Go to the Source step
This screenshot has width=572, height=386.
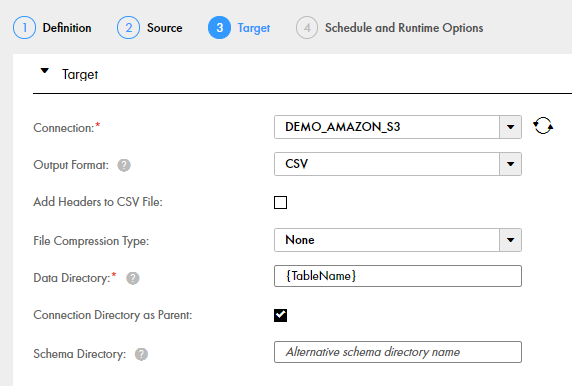pyautogui.click(x=165, y=28)
